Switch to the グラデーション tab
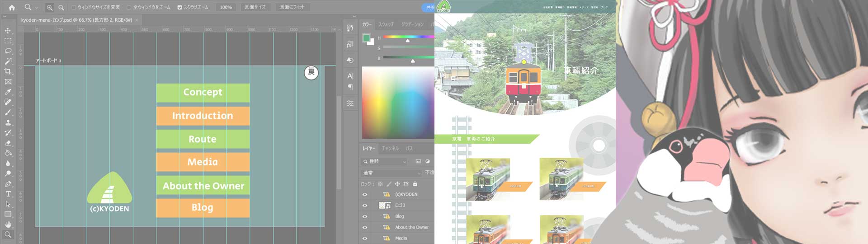The image size is (868, 244). [x=412, y=24]
